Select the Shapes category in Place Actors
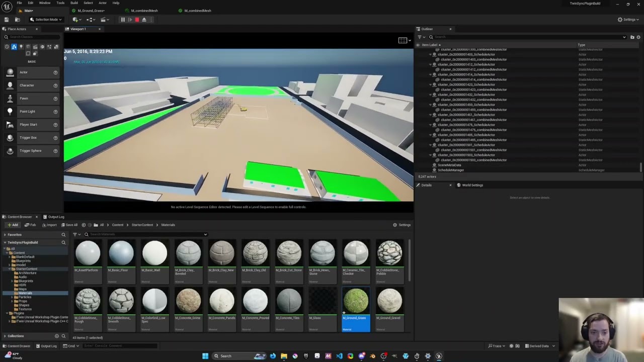The width and height of the screenshot is (644, 362). coord(28,47)
